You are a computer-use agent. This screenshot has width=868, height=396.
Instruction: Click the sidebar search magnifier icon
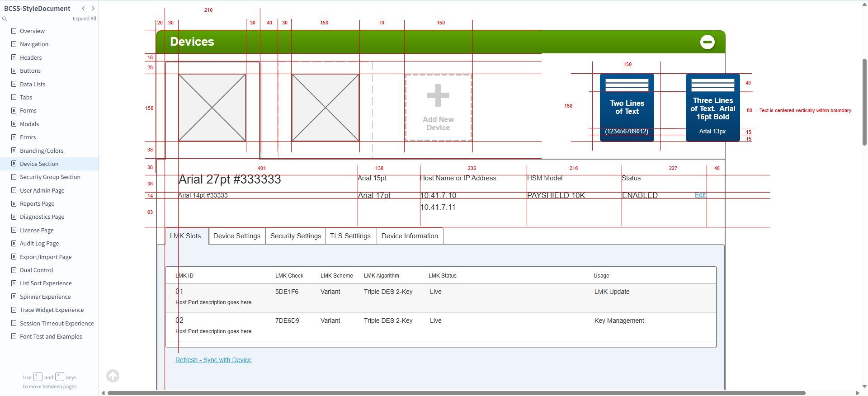pyautogui.click(x=5, y=19)
